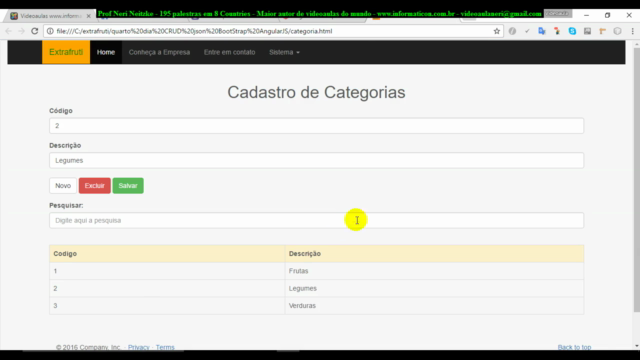Click table cell code 2
Image resolution: width=640 pixels, height=360 pixels.
click(167, 288)
